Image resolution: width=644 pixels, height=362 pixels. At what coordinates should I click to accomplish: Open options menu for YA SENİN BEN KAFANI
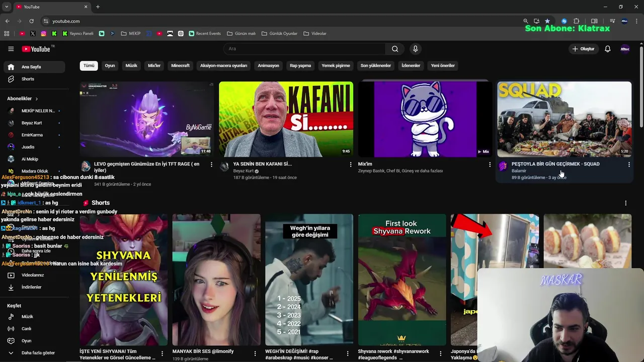pos(351,164)
